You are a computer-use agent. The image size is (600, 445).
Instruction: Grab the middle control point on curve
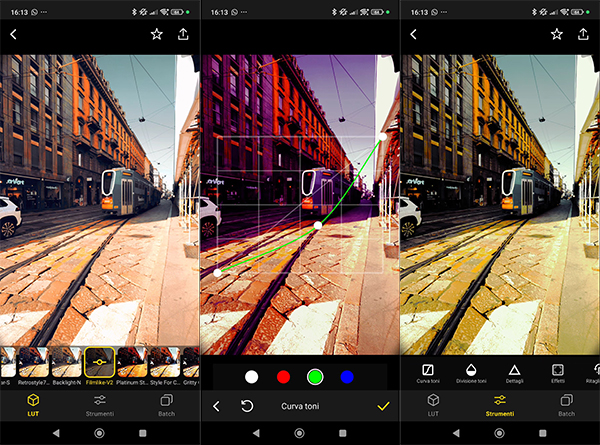(x=318, y=226)
